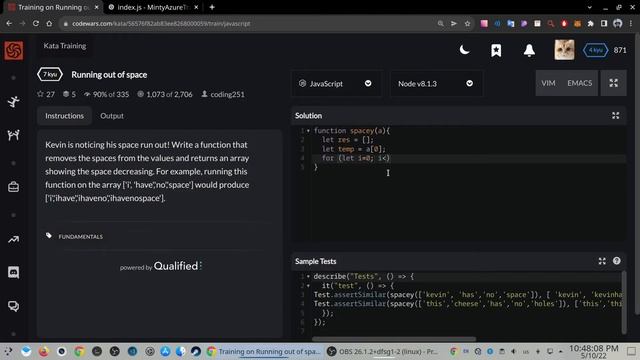
Task: Open notifications bell
Action: (529, 50)
